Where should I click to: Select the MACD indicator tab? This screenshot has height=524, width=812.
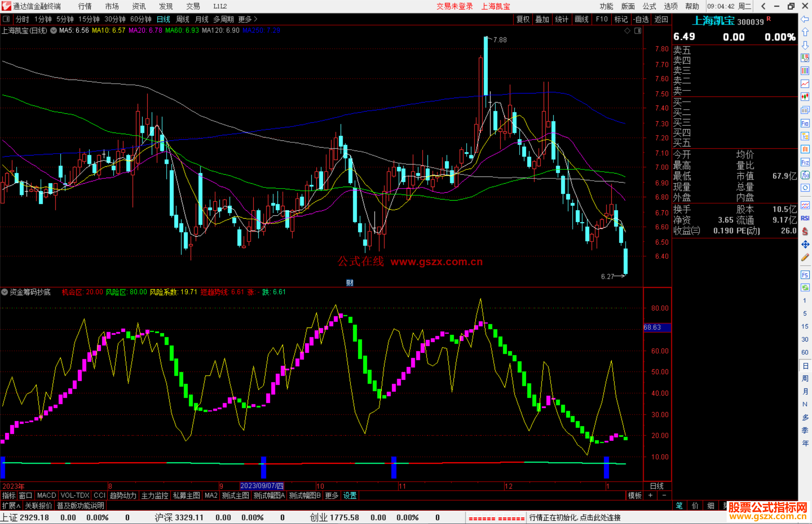(46, 495)
